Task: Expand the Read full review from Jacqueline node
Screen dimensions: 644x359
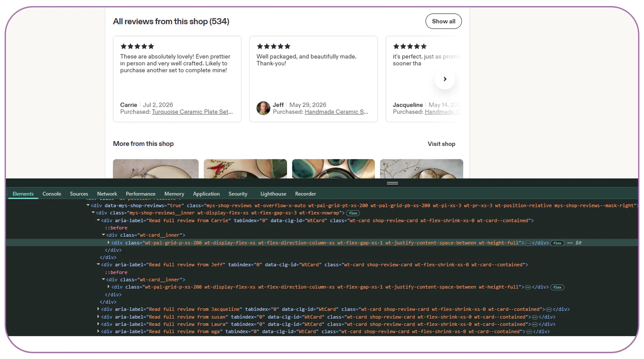Action: click(98, 309)
